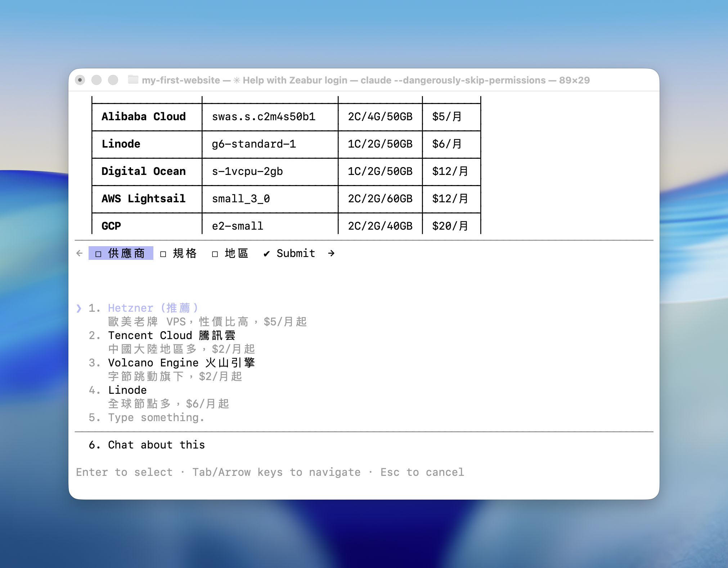
Task: Toggle the 規格 checkbox
Action: point(163,254)
